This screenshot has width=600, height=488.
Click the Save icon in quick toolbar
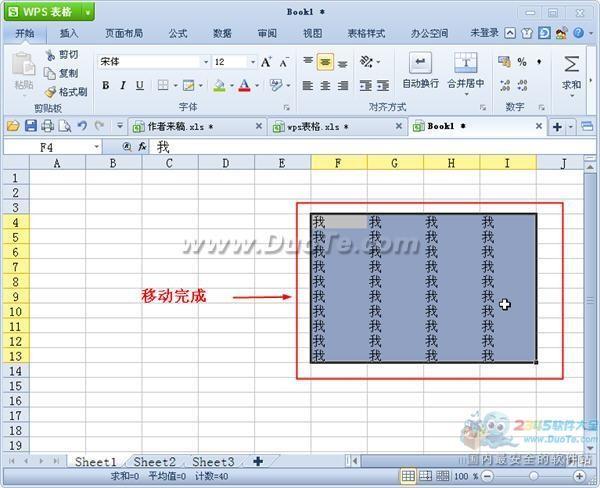tap(30, 126)
